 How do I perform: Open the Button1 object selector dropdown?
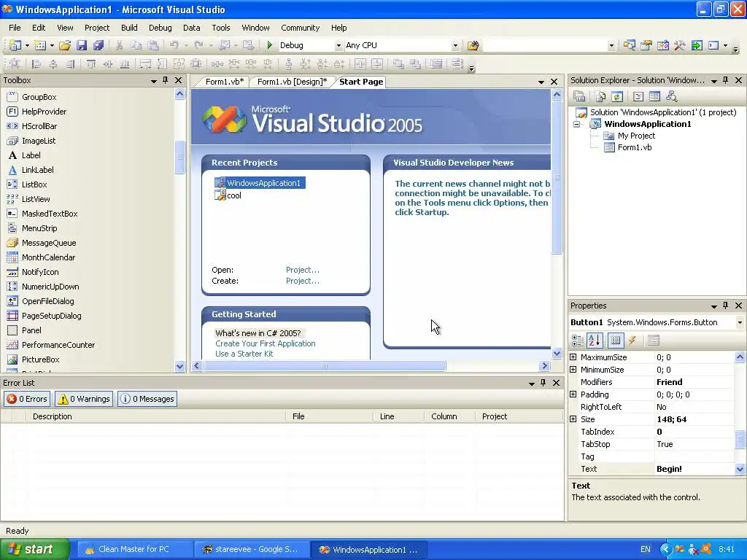pyautogui.click(x=740, y=322)
